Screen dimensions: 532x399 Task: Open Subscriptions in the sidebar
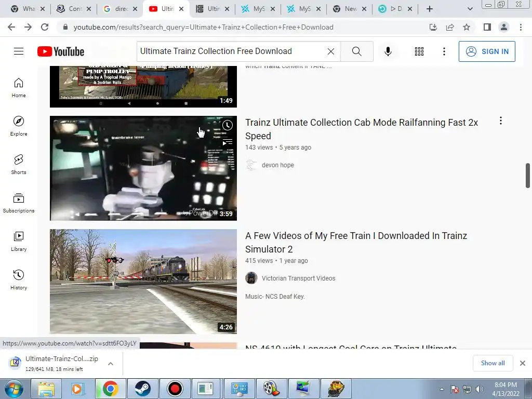click(19, 203)
